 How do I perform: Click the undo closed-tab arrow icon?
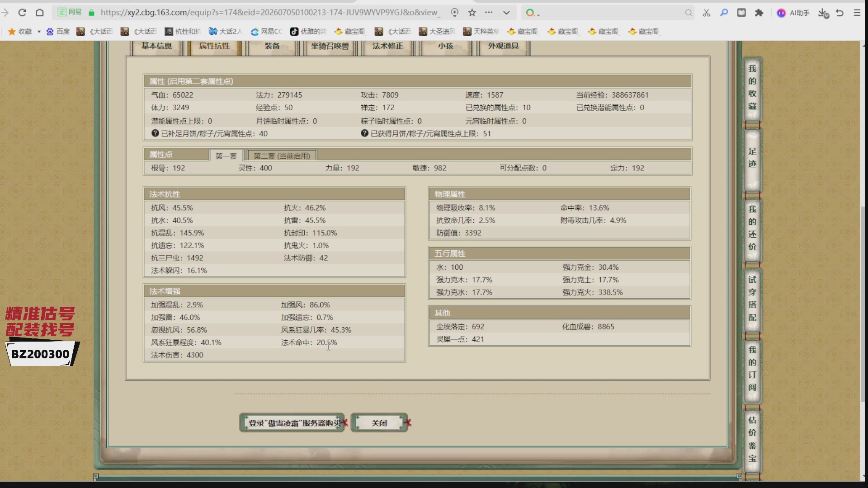(840, 13)
